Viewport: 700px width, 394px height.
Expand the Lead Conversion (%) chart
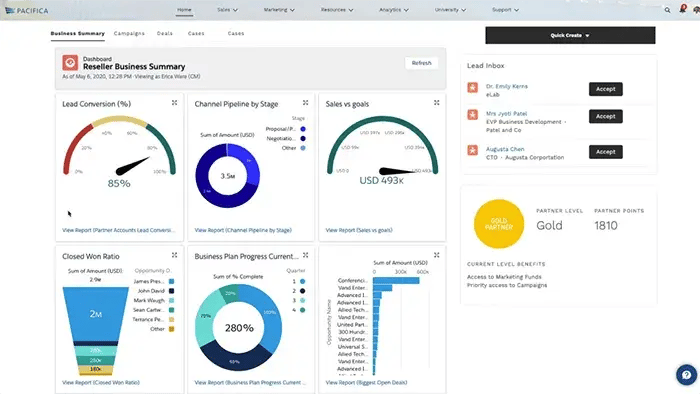tap(174, 103)
